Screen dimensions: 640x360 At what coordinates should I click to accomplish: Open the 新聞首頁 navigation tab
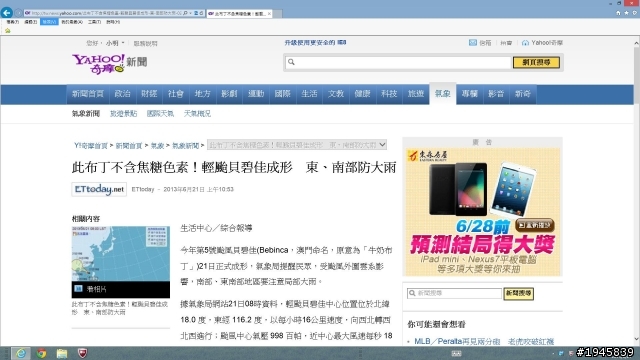[x=87, y=94]
